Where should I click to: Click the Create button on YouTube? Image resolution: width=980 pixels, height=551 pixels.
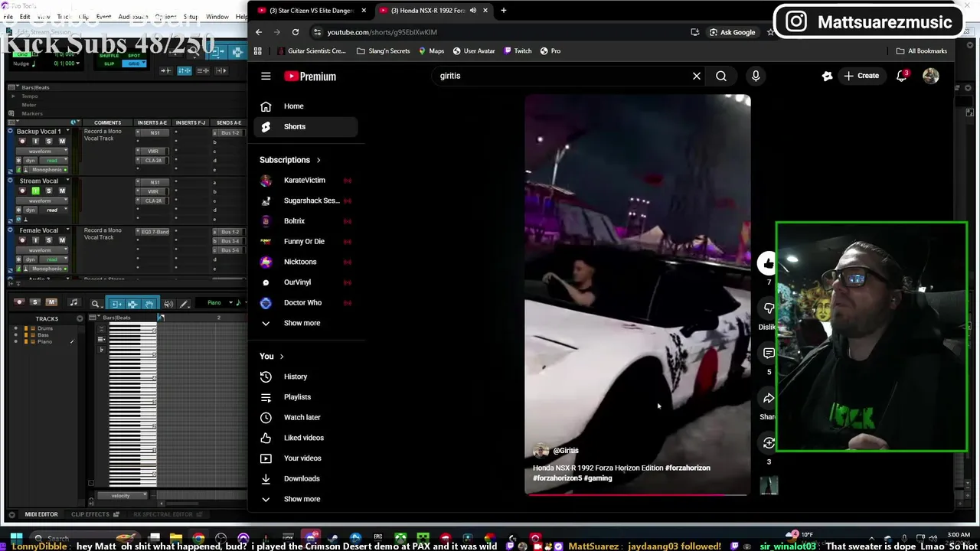point(861,76)
